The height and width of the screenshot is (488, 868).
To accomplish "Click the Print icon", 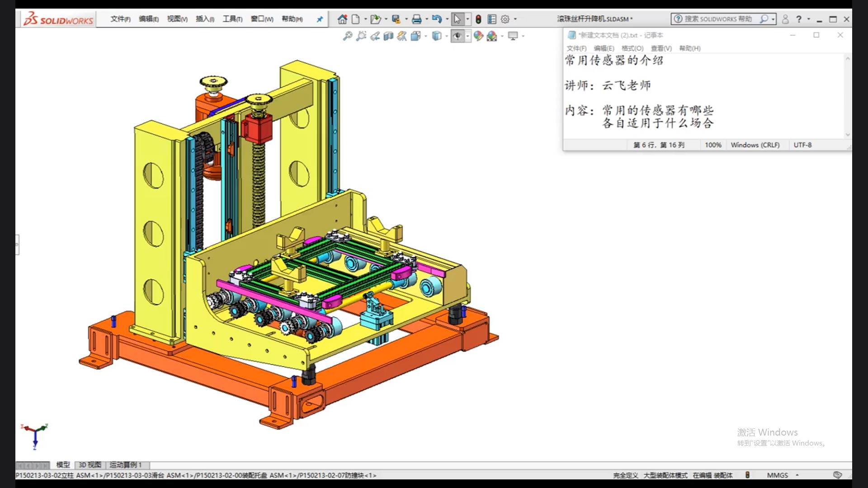I will (x=417, y=19).
